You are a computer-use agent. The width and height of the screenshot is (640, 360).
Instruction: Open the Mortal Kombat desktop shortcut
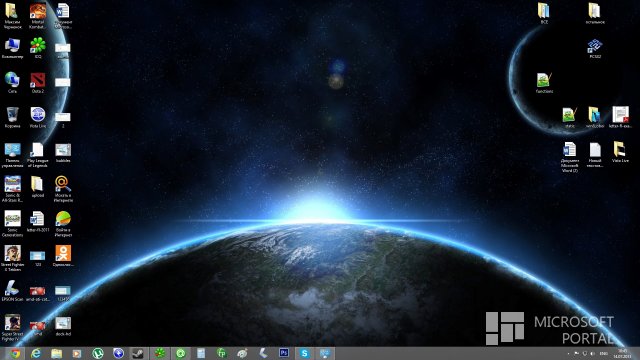tap(38, 15)
